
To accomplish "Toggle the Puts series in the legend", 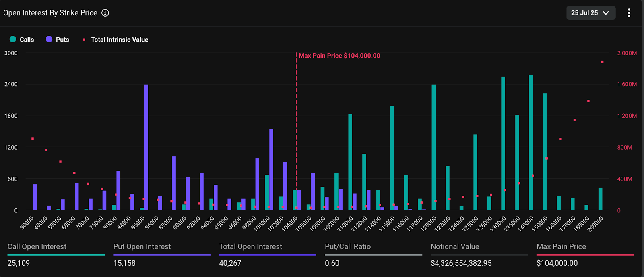I will (62, 40).
